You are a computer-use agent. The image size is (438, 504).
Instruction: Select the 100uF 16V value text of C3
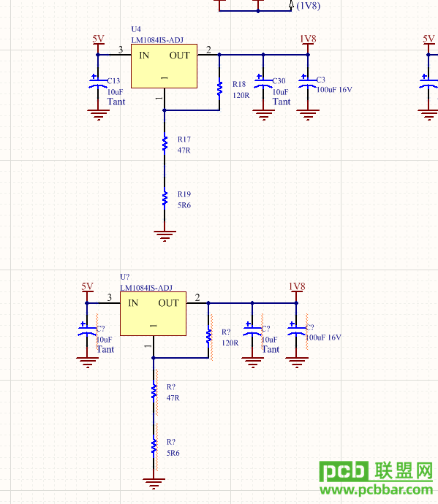click(x=334, y=90)
